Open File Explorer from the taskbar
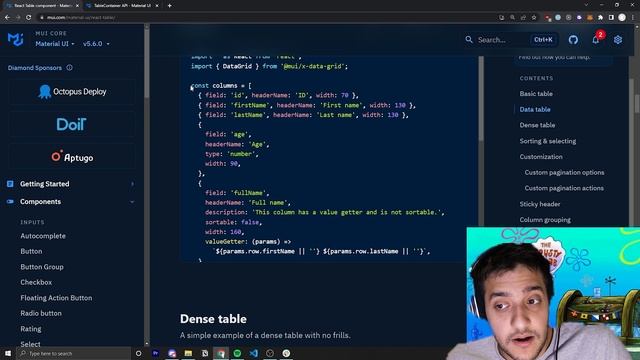Screen dimensions: 640x360 (188, 353)
